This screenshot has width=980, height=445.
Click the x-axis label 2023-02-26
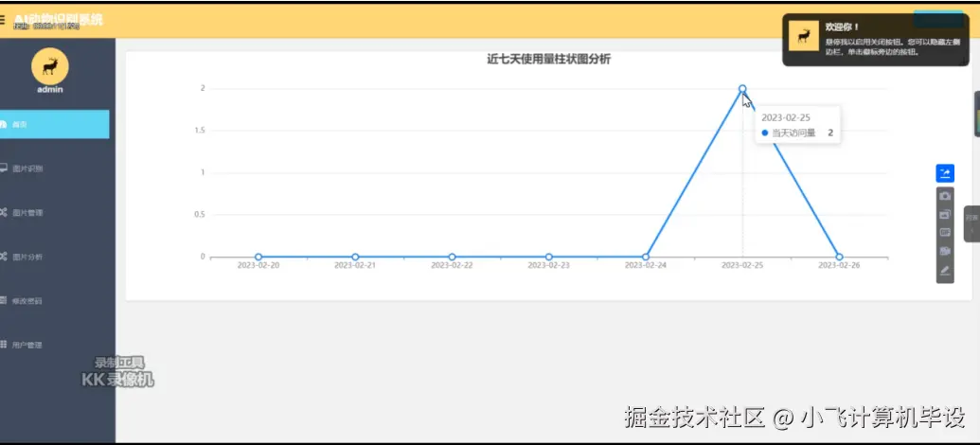839,265
